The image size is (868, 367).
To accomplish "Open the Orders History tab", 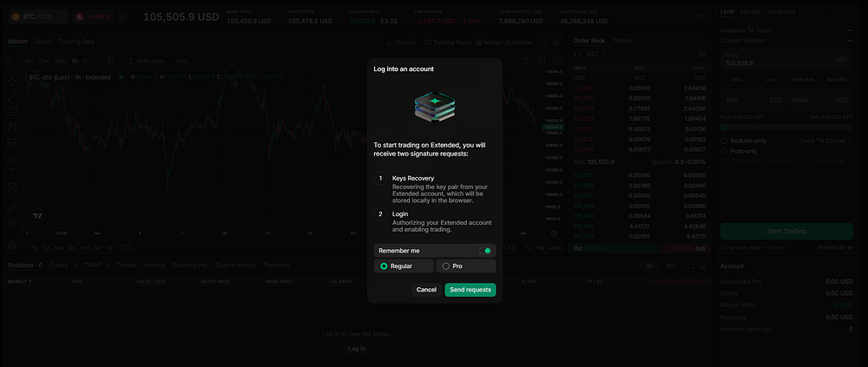I will (235, 265).
